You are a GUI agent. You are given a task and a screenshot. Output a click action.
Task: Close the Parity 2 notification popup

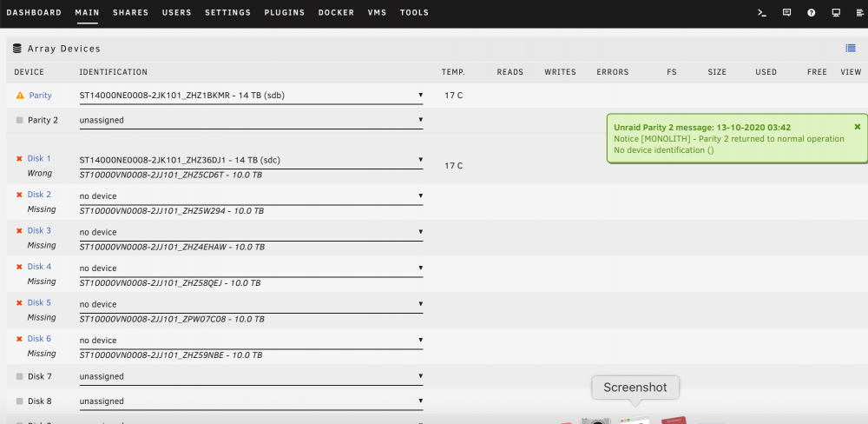858,127
